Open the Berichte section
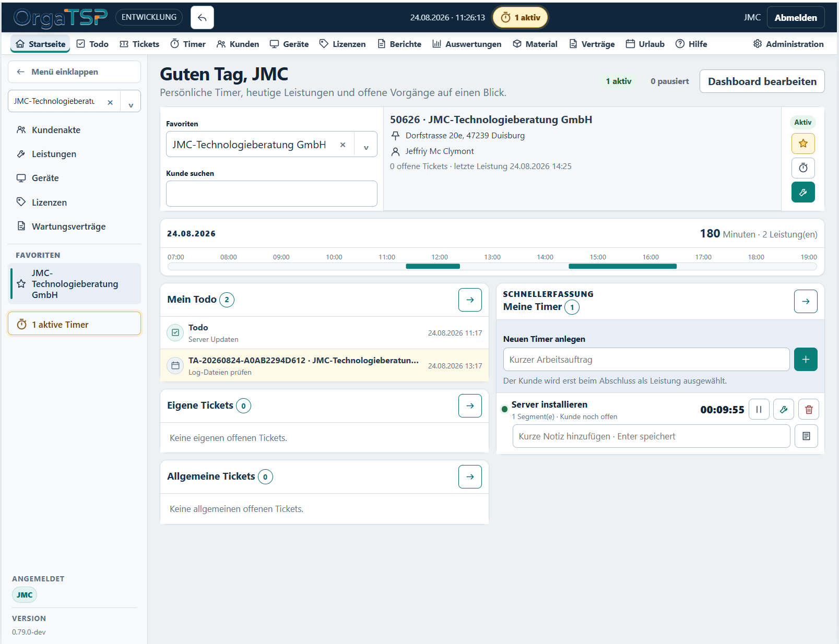 (x=399, y=44)
